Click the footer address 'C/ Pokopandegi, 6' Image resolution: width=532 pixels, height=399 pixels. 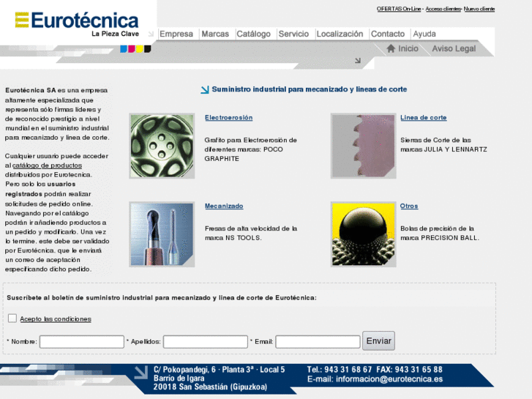(x=184, y=370)
